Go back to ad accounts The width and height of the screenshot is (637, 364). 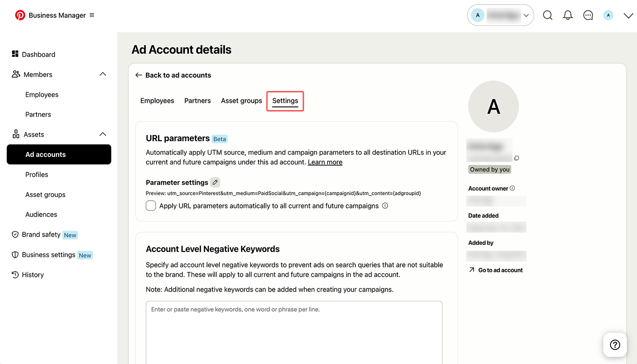[x=173, y=75]
